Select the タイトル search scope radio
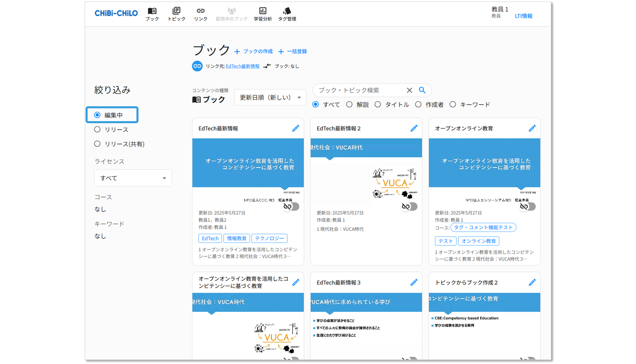 coord(378,104)
